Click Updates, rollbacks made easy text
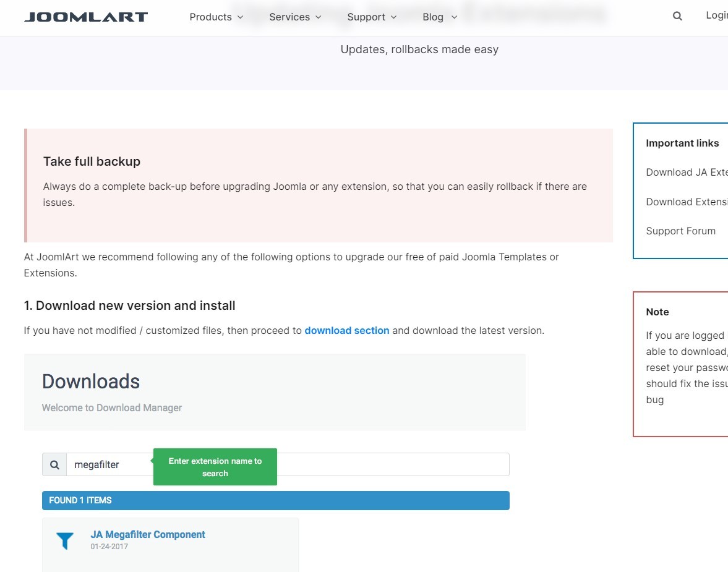 [419, 49]
